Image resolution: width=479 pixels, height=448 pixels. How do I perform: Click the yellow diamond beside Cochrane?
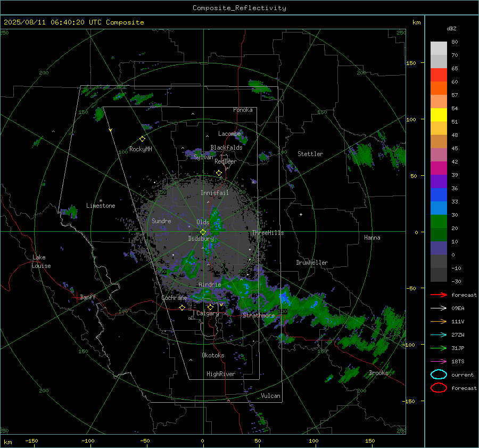(x=182, y=308)
